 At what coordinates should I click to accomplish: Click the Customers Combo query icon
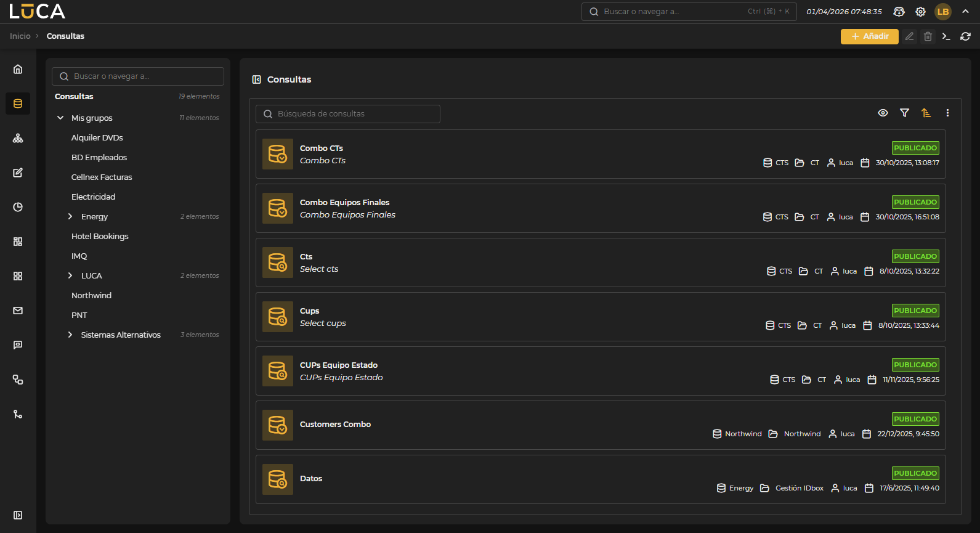[x=278, y=425]
